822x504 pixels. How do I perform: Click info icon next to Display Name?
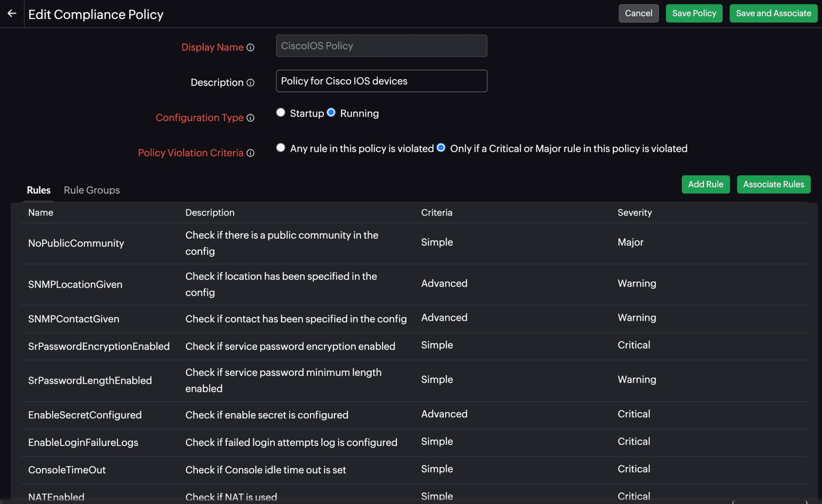coord(250,48)
